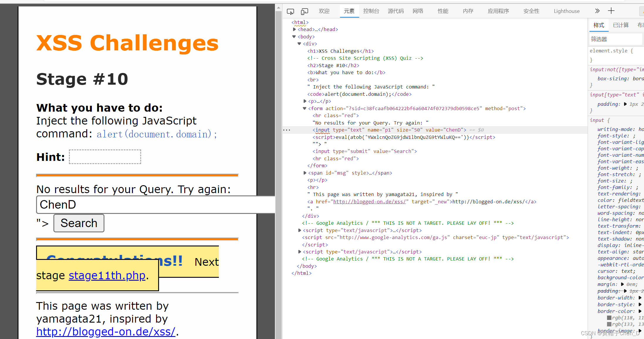644x339 pixels.
Task: Select the 元素 tab
Action: click(349, 11)
